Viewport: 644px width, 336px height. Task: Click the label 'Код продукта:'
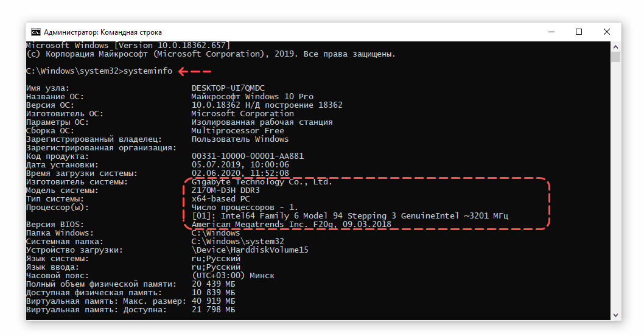coord(57,156)
